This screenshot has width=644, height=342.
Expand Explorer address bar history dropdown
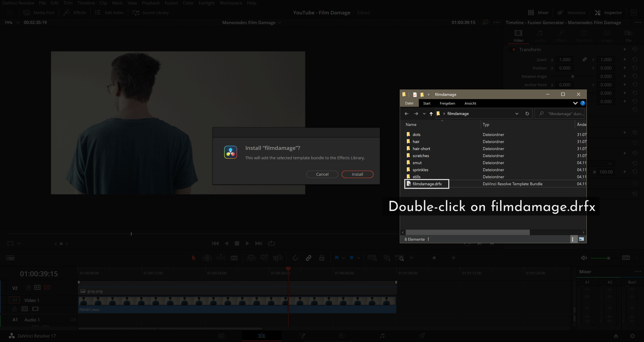(x=517, y=114)
